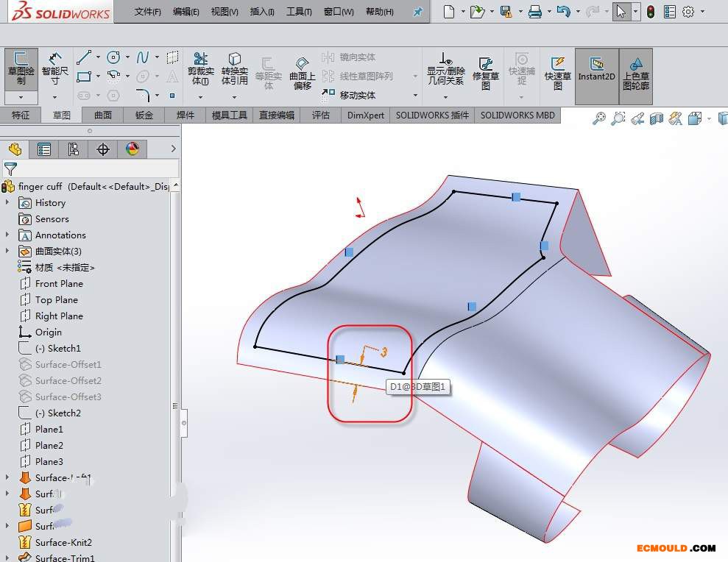Open the DisplayManager color ball tab
The image size is (728, 562).
[132, 149]
